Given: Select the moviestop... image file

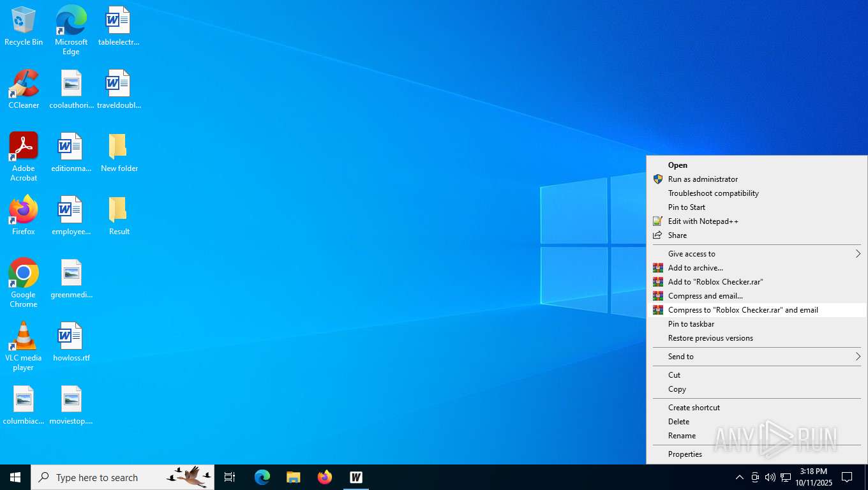Looking at the screenshot, I should pos(71,406).
